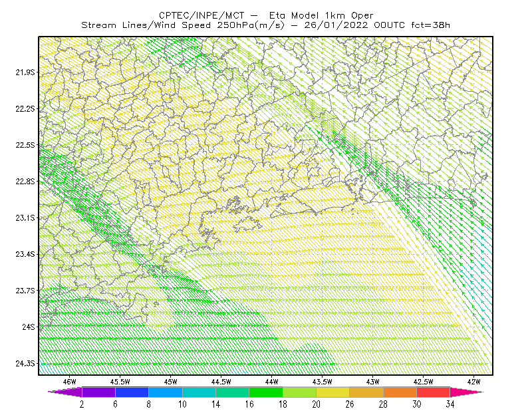Click the 46W longitude label
This screenshot has height=411, width=532.
tap(70, 382)
